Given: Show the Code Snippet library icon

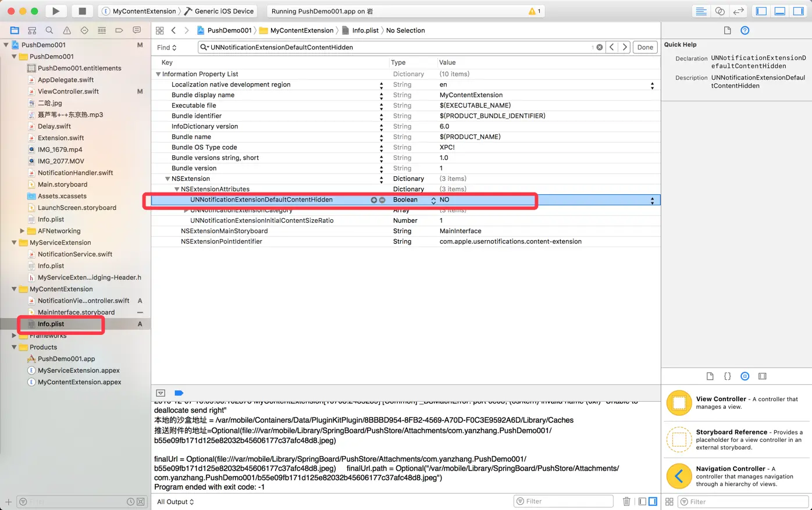Looking at the screenshot, I should pos(727,376).
